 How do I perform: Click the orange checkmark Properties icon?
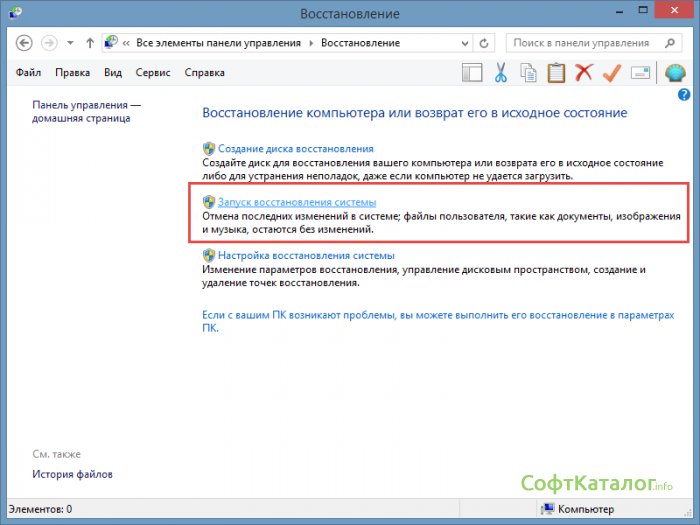(612, 72)
